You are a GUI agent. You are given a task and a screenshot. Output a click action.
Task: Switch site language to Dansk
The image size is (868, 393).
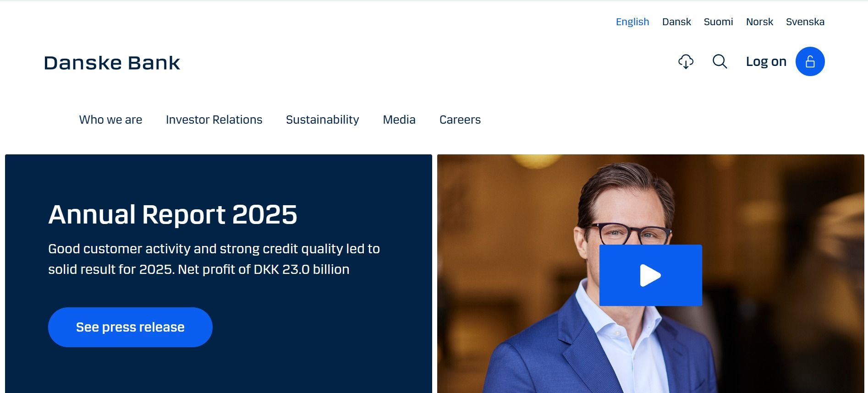coord(676,22)
